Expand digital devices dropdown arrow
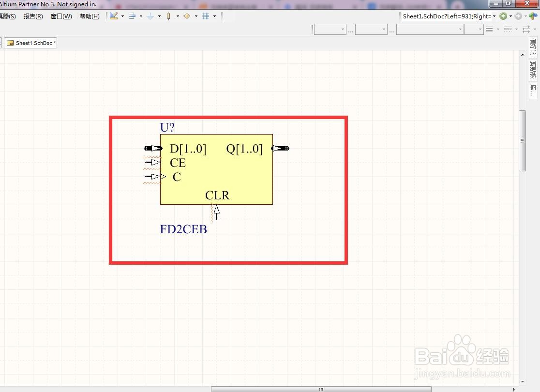This screenshot has height=392, width=540. tap(178, 16)
